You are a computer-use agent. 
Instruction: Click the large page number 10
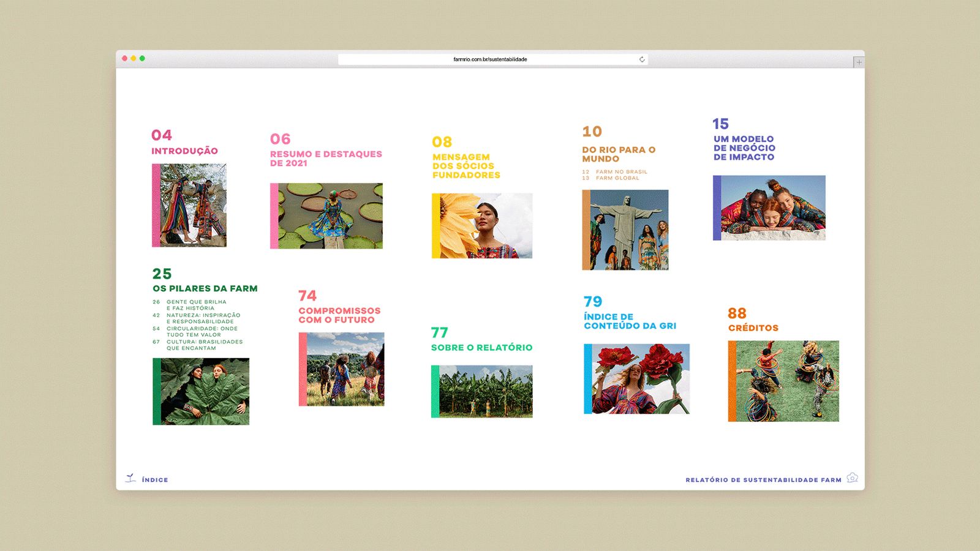click(592, 132)
